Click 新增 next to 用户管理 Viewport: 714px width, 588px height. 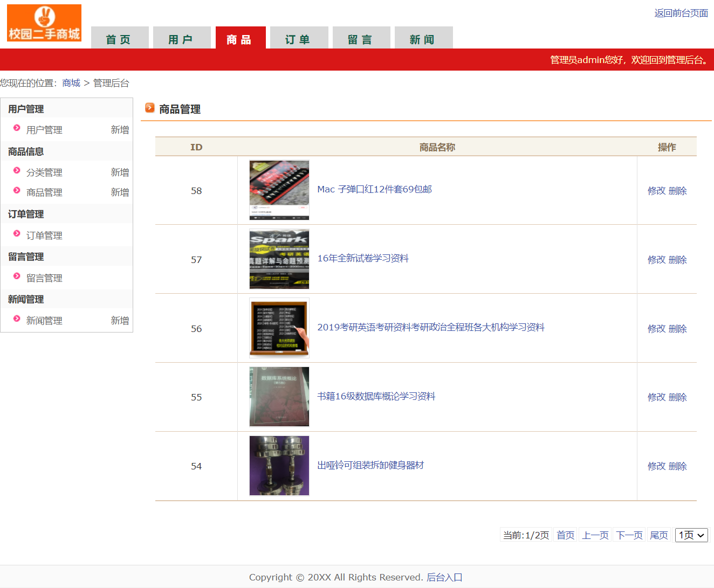(120, 130)
